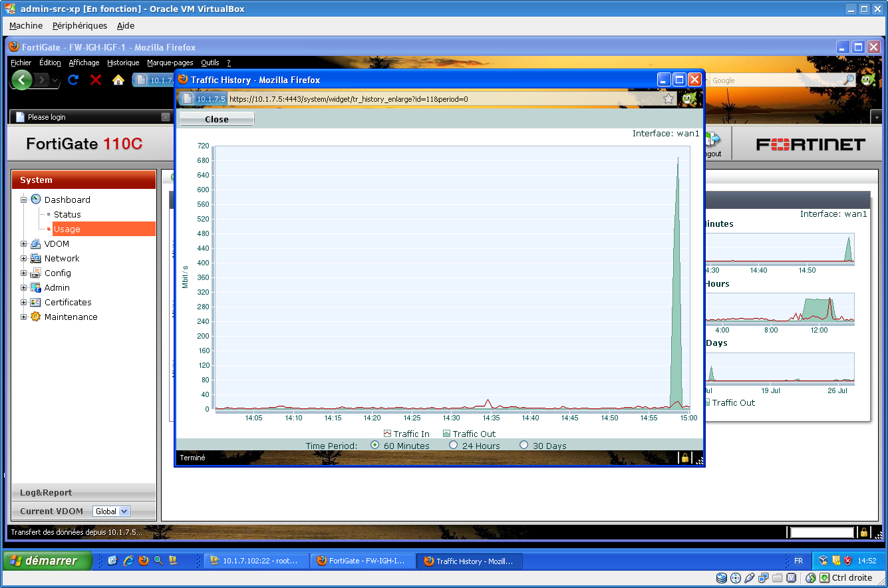Go to the Firefox home page icon

click(x=118, y=80)
